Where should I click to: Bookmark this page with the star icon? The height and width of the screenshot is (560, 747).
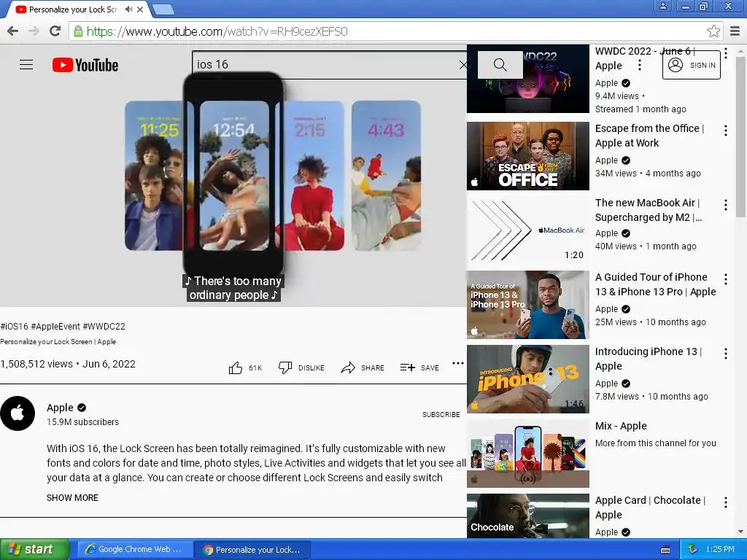click(713, 31)
